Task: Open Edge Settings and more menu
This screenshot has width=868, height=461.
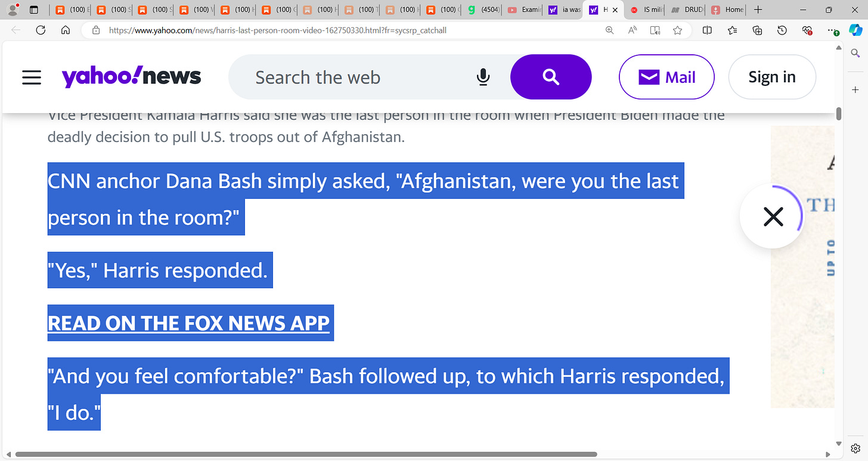Action: click(833, 30)
